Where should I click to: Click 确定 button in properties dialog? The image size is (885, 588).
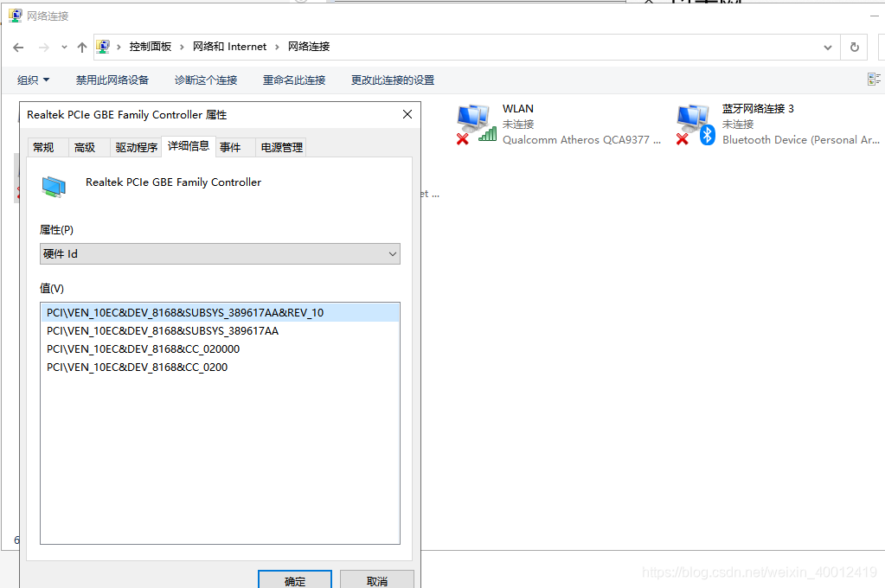pos(295,580)
